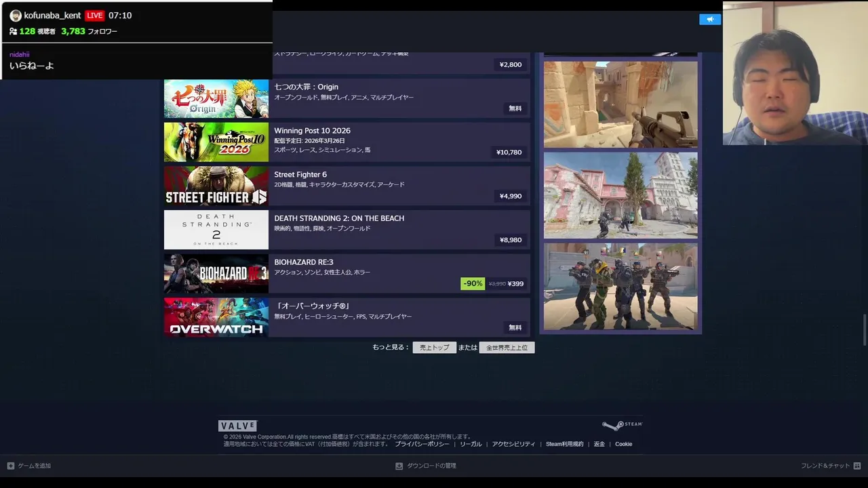Click the 七つの大罪：Origin title text
The image size is (868, 488).
point(306,87)
